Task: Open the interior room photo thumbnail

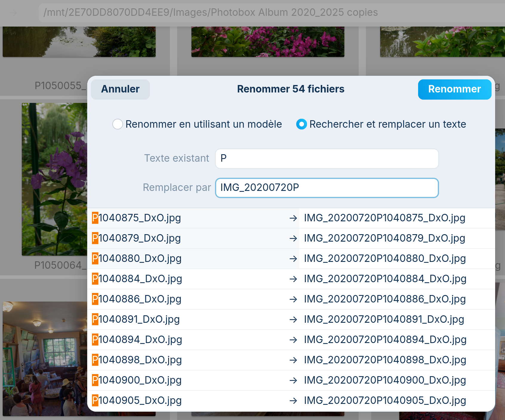Action: click(x=45, y=358)
